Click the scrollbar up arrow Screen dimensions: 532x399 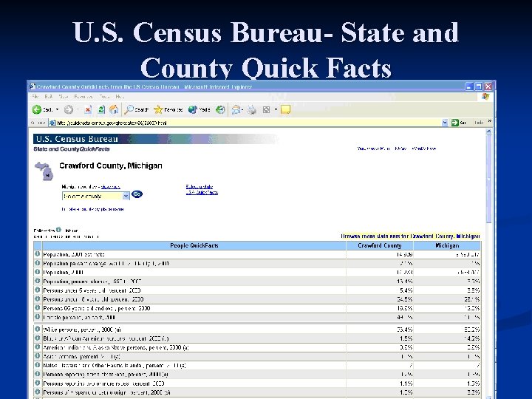pyautogui.click(x=488, y=132)
